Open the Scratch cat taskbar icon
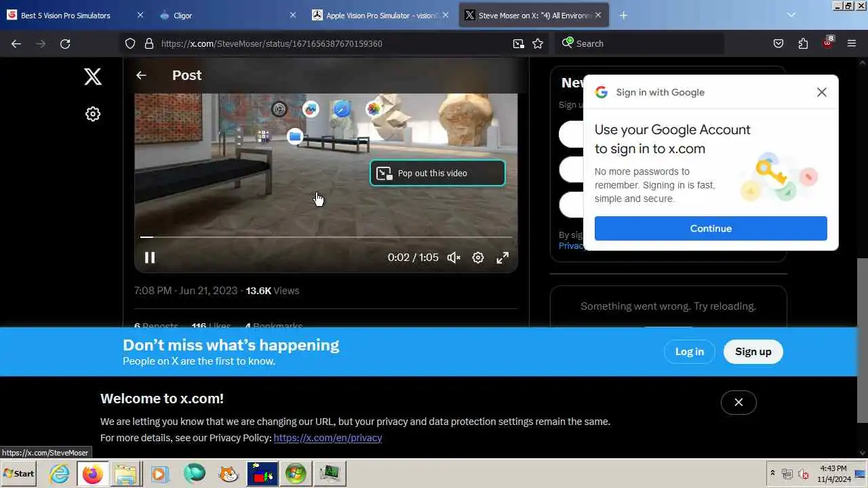 (x=229, y=474)
